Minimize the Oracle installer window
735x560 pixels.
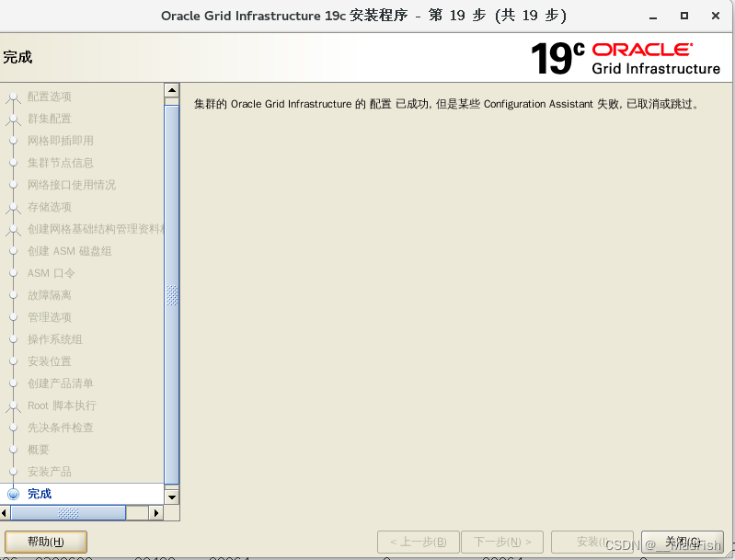[653, 17]
